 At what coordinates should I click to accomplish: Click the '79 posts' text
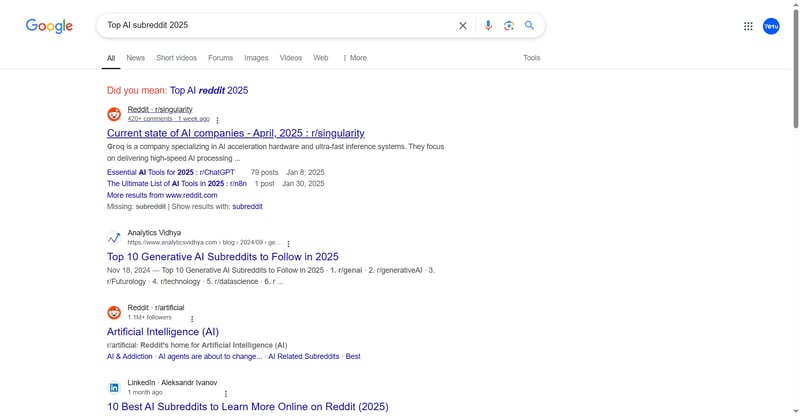click(x=264, y=173)
